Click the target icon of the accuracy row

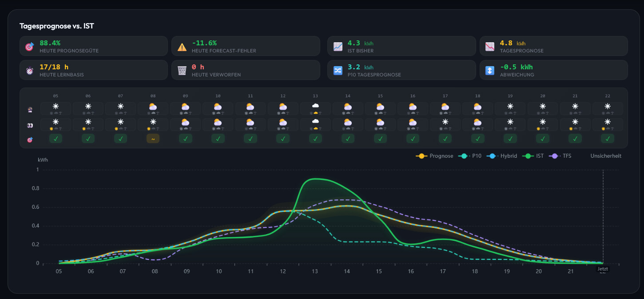coord(30,140)
